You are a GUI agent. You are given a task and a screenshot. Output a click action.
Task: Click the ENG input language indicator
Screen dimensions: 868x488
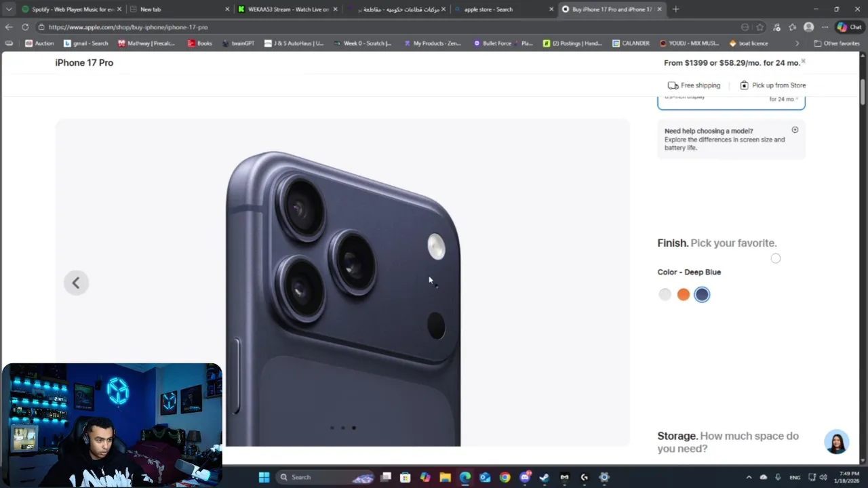tap(795, 477)
